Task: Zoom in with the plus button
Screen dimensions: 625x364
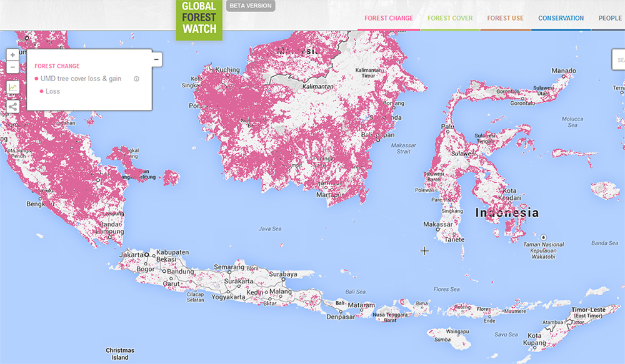Action: click(12, 55)
